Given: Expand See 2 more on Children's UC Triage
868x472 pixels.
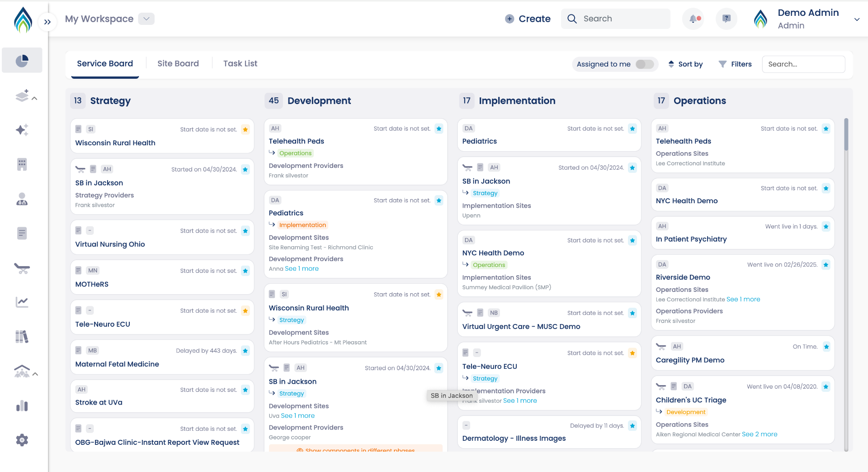Looking at the screenshot, I should coord(759,434).
